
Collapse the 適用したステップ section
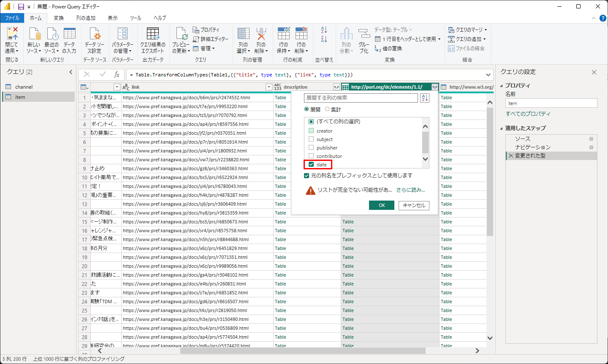tap(502, 128)
